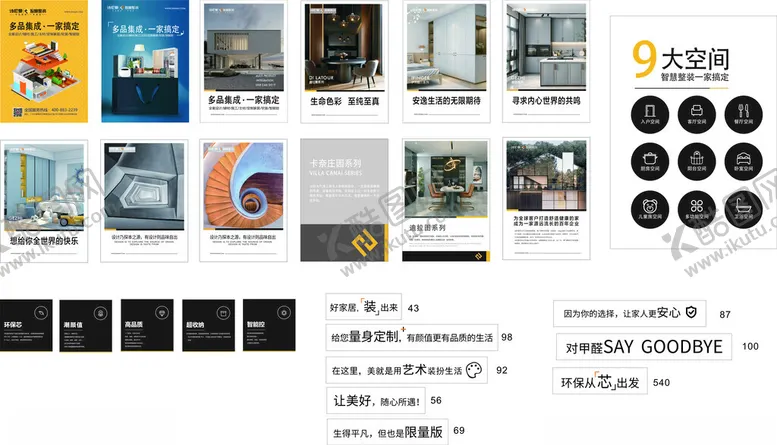
Task: Open the 寻求内心世界的共鸣 kitchen poster
Action: coord(546,61)
